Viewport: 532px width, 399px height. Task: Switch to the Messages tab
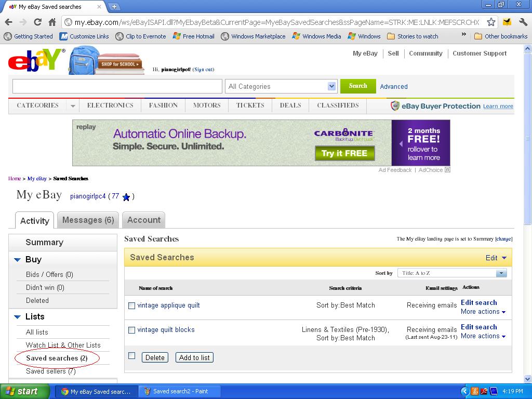87,220
